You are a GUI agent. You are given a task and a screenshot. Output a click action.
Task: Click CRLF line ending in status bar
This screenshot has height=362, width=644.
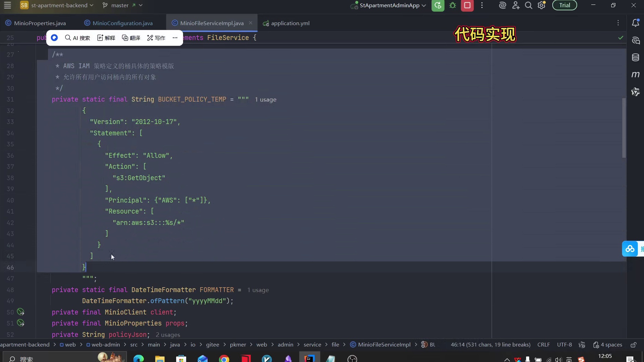(543, 344)
